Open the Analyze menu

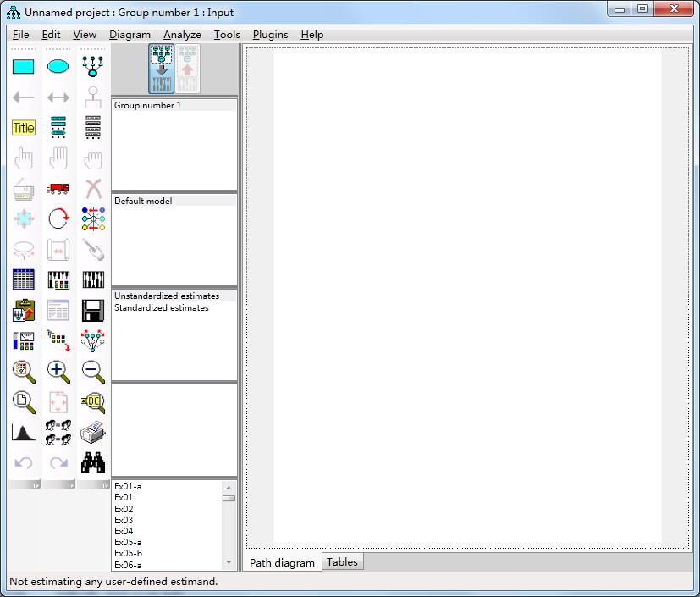pyautogui.click(x=182, y=35)
